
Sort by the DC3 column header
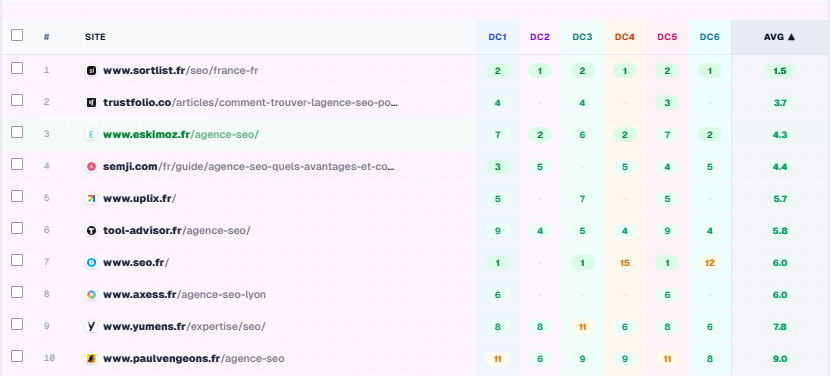tap(582, 37)
